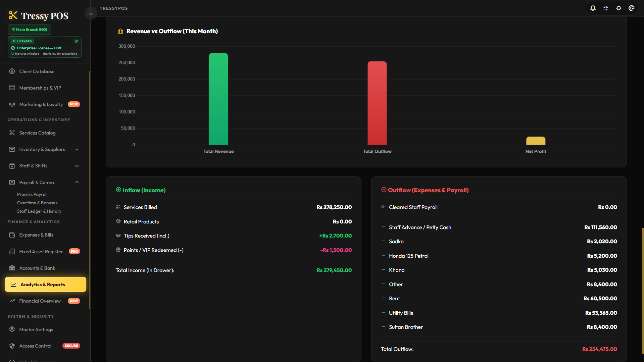The width and height of the screenshot is (644, 362).
Task: Click the green Total Revenue bar
Action: (x=218, y=99)
